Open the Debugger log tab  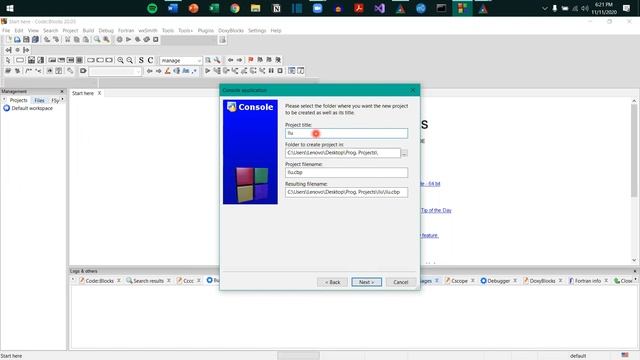(498, 281)
